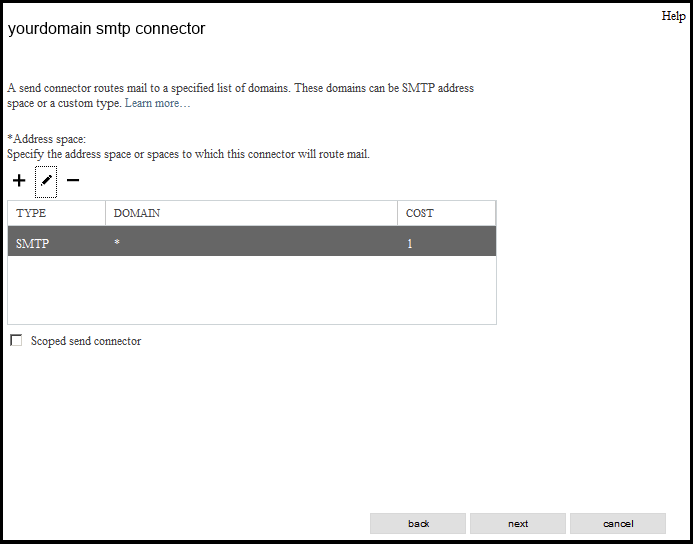This screenshot has width=693, height=544.
Task: Remove the selected address space with minus icon
Action: [72, 180]
